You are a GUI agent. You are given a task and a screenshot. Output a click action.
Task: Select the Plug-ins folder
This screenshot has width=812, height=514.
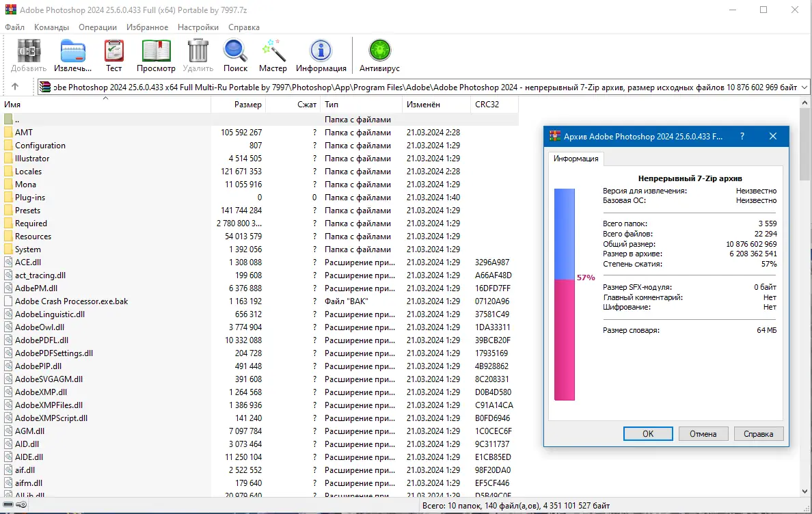tap(30, 197)
